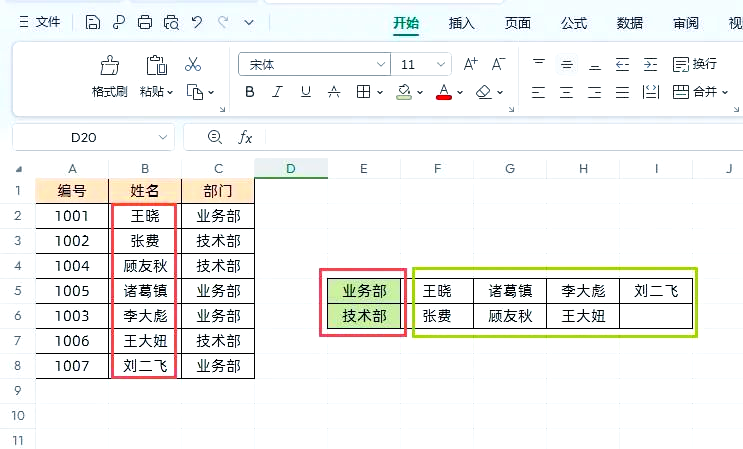Align text to vertical middle
Viewport: 743px width, 449px height.
[567, 64]
